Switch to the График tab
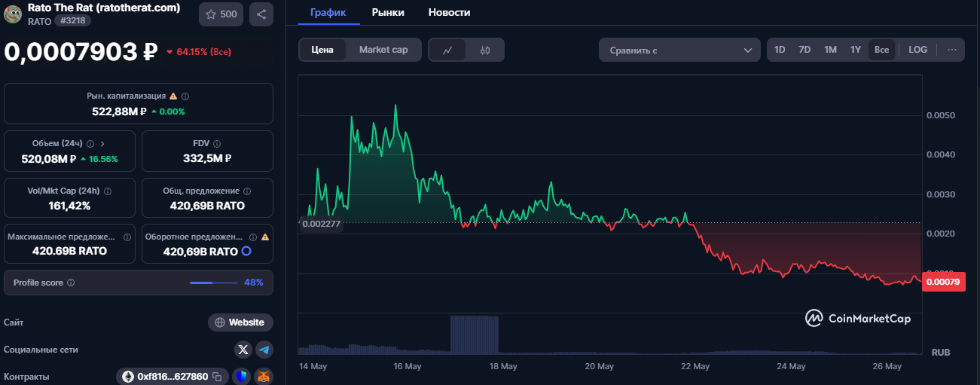The height and width of the screenshot is (385, 980). coord(328,12)
